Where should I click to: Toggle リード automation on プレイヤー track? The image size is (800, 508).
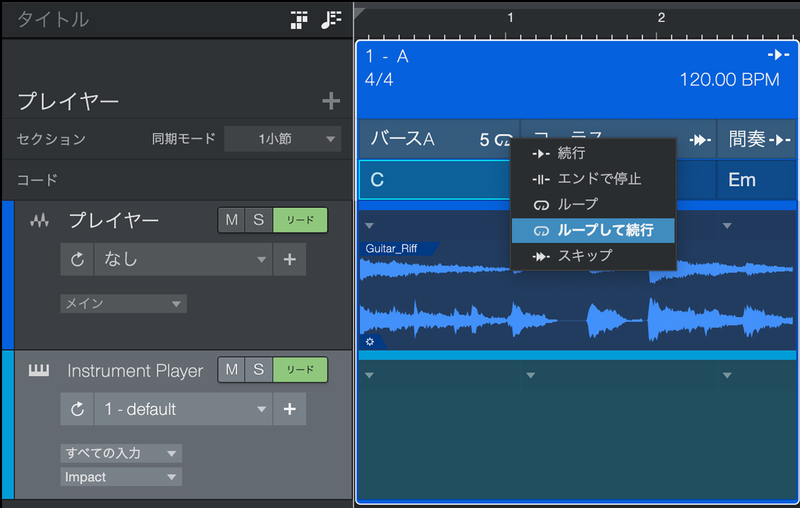300,220
